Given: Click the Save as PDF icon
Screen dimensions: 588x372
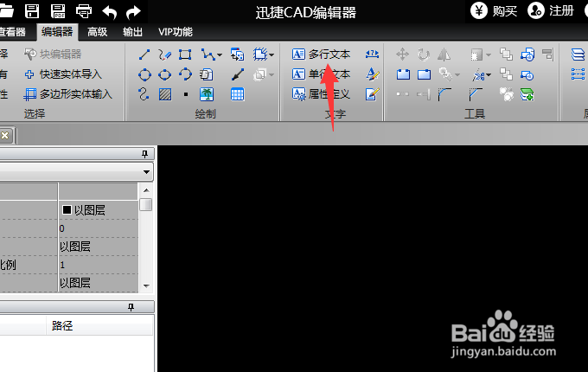Looking at the screenshot, I should coord(58,11).
